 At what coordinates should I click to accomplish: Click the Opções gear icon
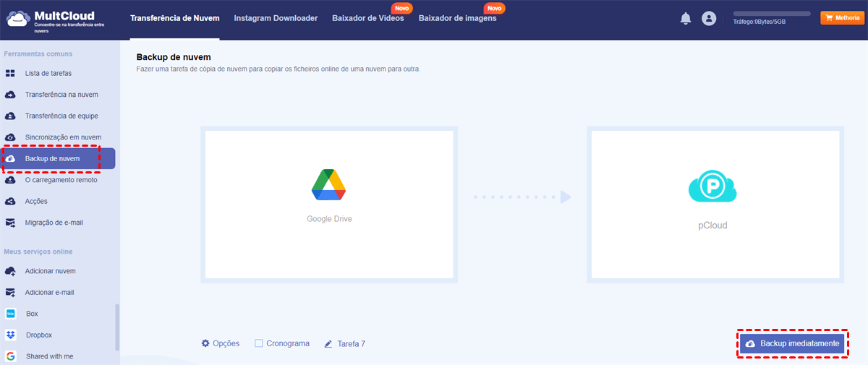(205, 343)
